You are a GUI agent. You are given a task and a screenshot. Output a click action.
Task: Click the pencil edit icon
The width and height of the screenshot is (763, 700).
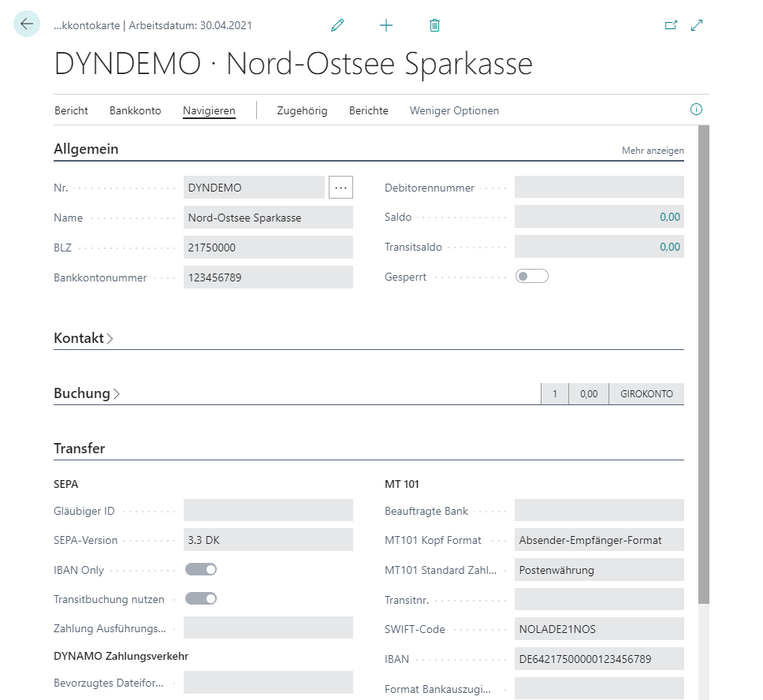pyautogui.click(x=337, y=25)
